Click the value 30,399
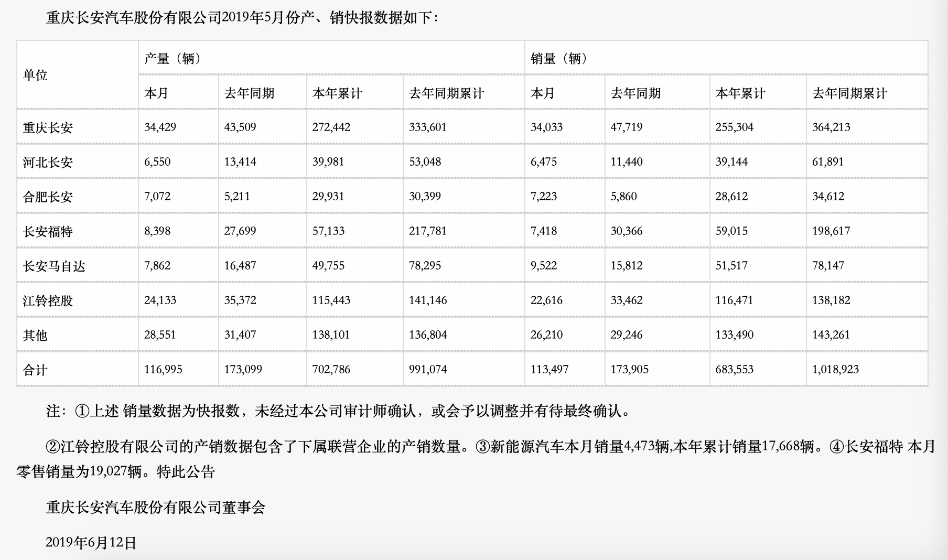This screenshot has height=560, width=948. pos(425,196)
